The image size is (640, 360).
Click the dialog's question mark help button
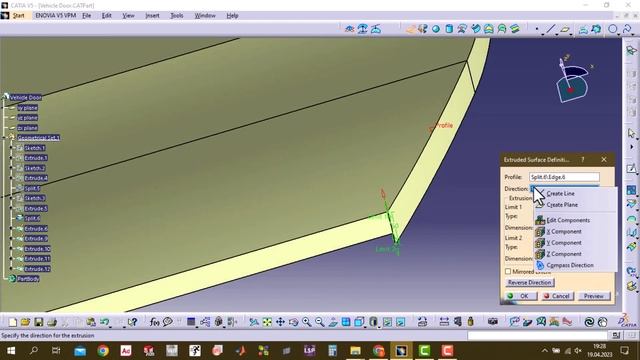(583, 160)
